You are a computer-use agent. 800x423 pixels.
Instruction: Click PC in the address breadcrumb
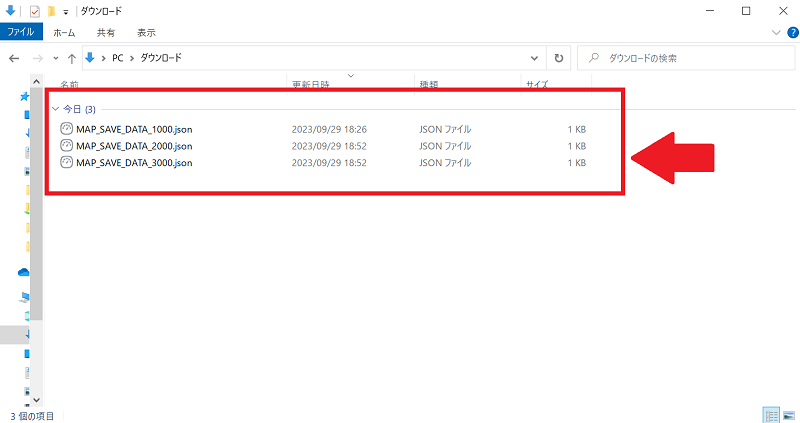coord(118,58)
